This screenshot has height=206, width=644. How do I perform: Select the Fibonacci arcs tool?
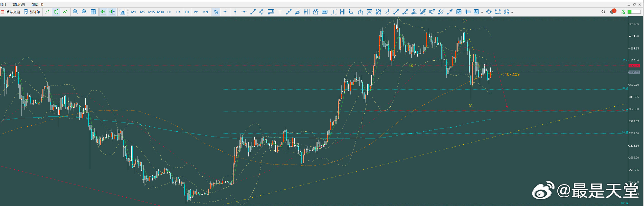tap(423, 12)
